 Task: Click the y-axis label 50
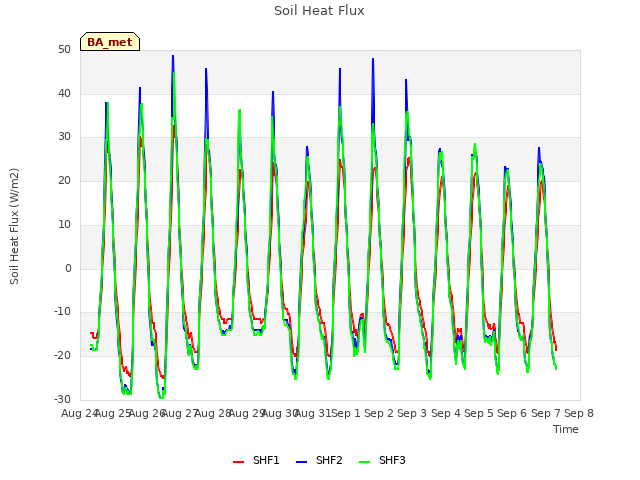pyautogui.click(x=64, y=49)
